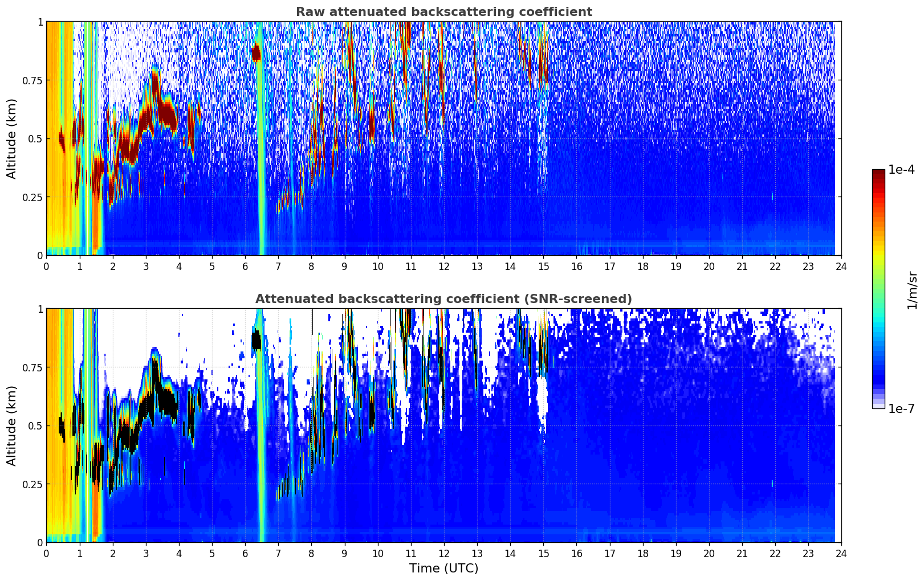Click hour tick 14 under the bottom plot
The image size is (924, 581).
[510, 553]
